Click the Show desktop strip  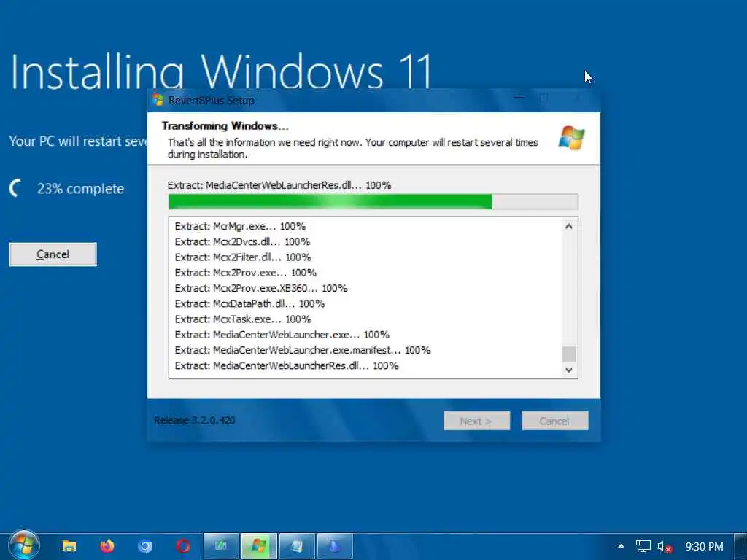pos(740,545)
